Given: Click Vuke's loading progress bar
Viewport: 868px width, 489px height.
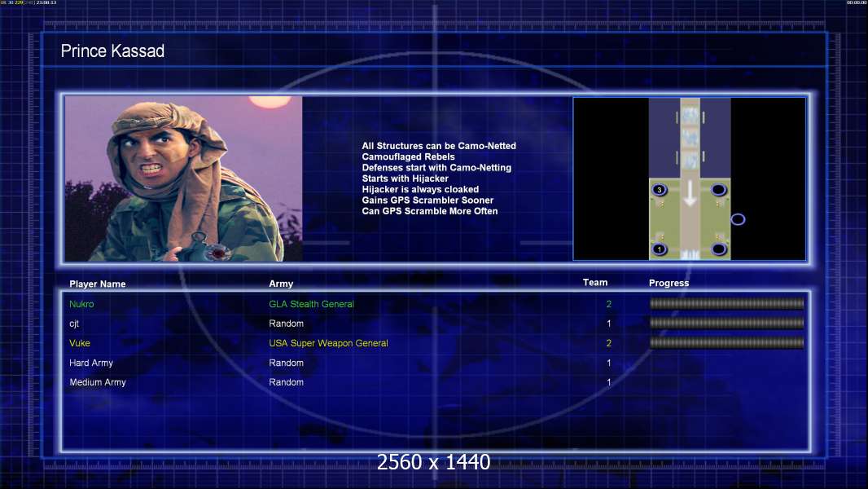Looking at the screenshot, I should click(x=727, y=343).
